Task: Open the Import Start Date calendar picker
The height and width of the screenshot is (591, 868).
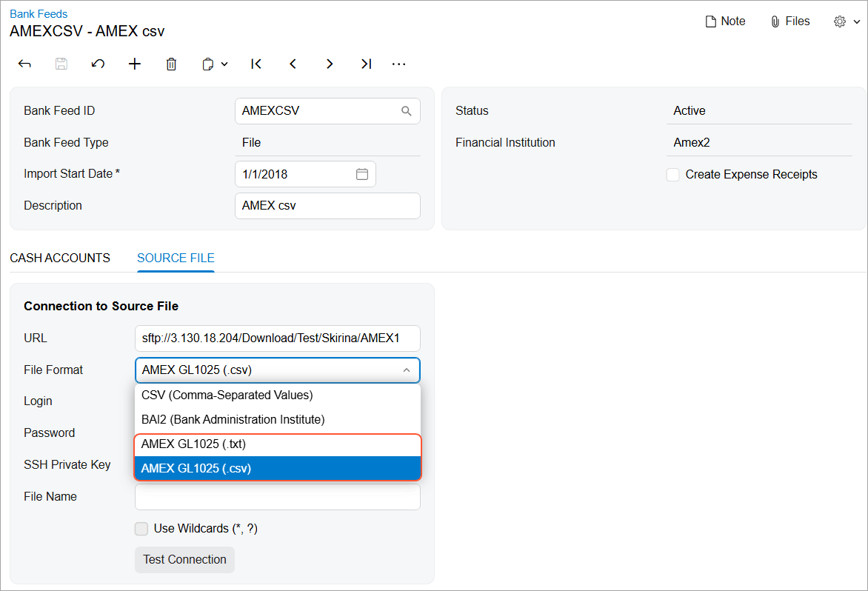Action: [x=362, y=173]
